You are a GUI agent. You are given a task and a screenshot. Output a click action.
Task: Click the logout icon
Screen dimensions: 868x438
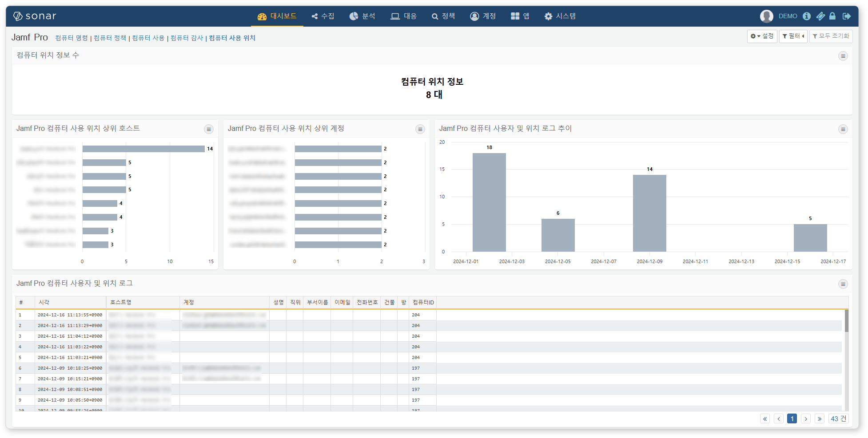tap(847, 16)
